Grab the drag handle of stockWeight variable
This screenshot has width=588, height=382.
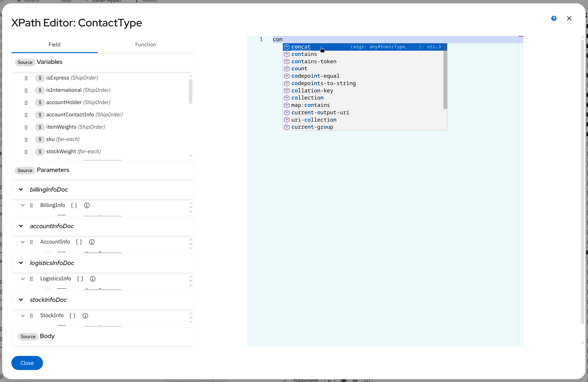pyautogui.click(x=26, y=152)
